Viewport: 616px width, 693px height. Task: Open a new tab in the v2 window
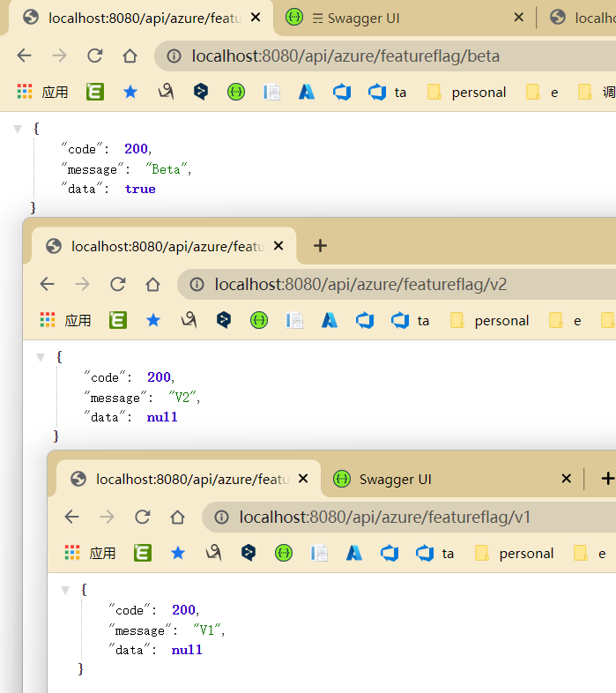pos(320,246)
